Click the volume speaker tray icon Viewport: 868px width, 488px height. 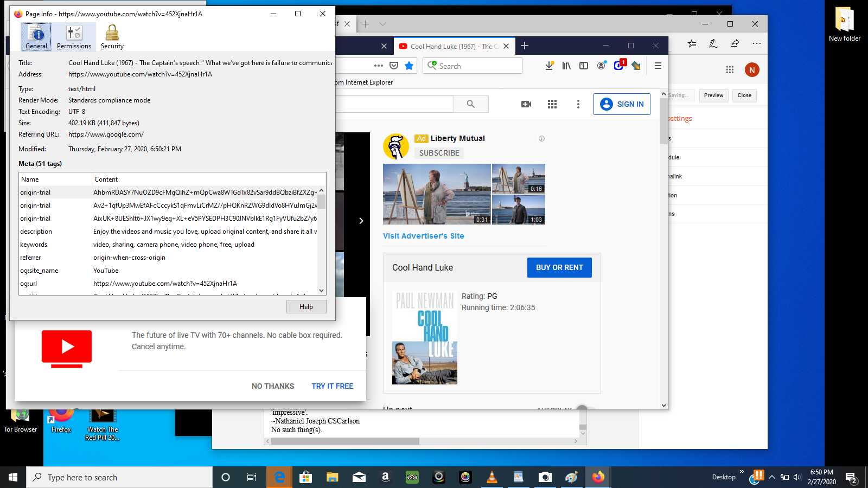click(x=797, y=477)
